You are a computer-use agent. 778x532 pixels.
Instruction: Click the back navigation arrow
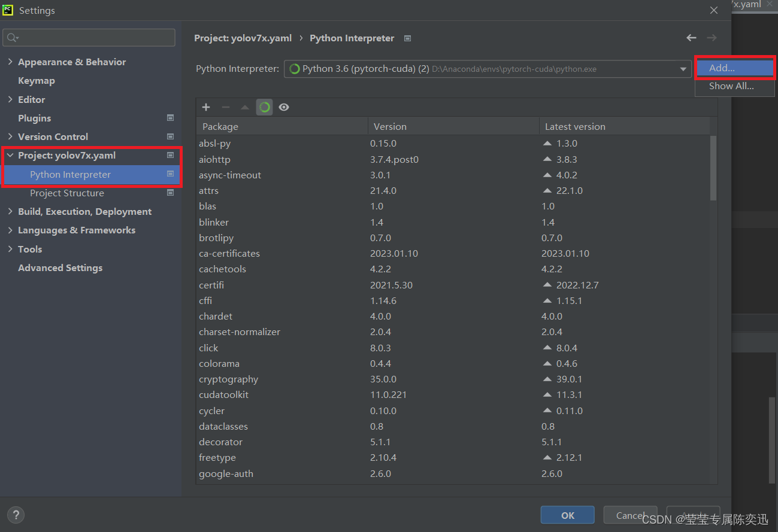coord(691,38)
